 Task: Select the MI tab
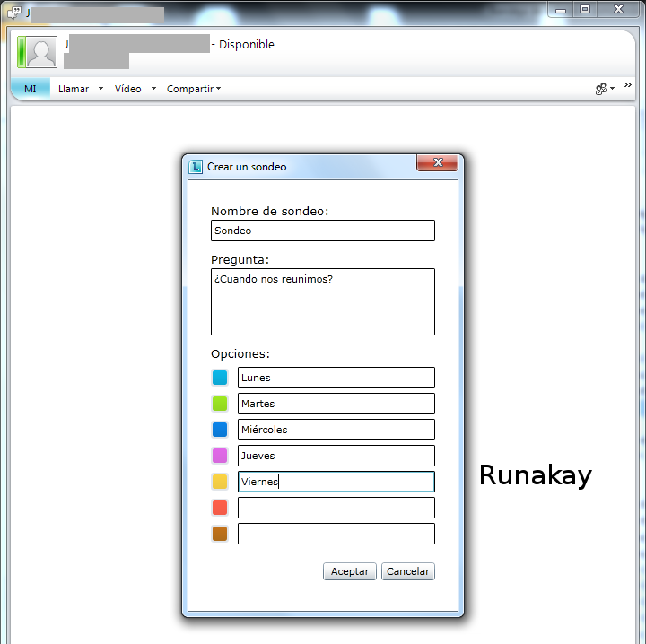pyautogui.click(x=31, y=89)
